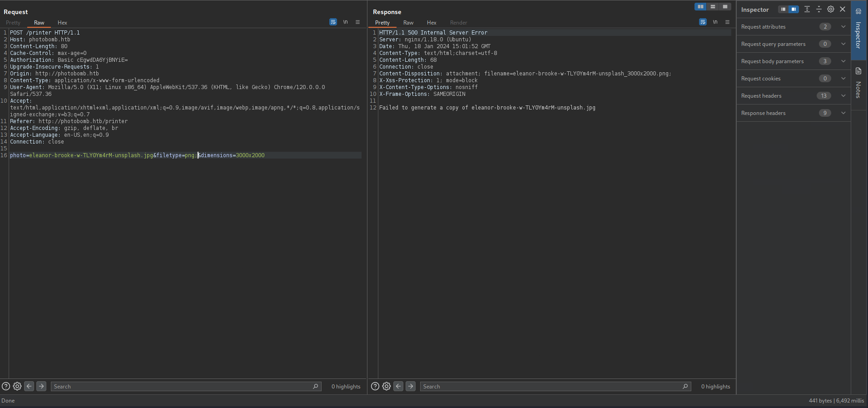868x408 pixels.
Task: Click the 'Host: photobomb.htb' header line
Action: 40,40
